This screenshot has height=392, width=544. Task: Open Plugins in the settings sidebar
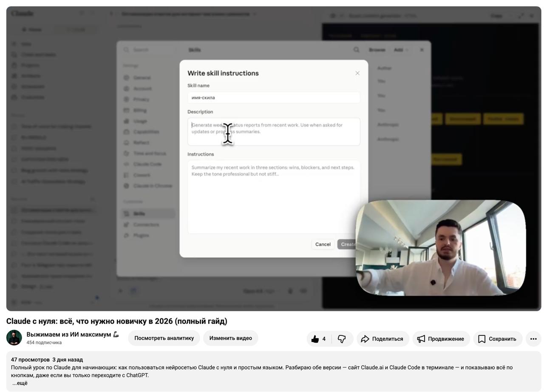(141, 236)
